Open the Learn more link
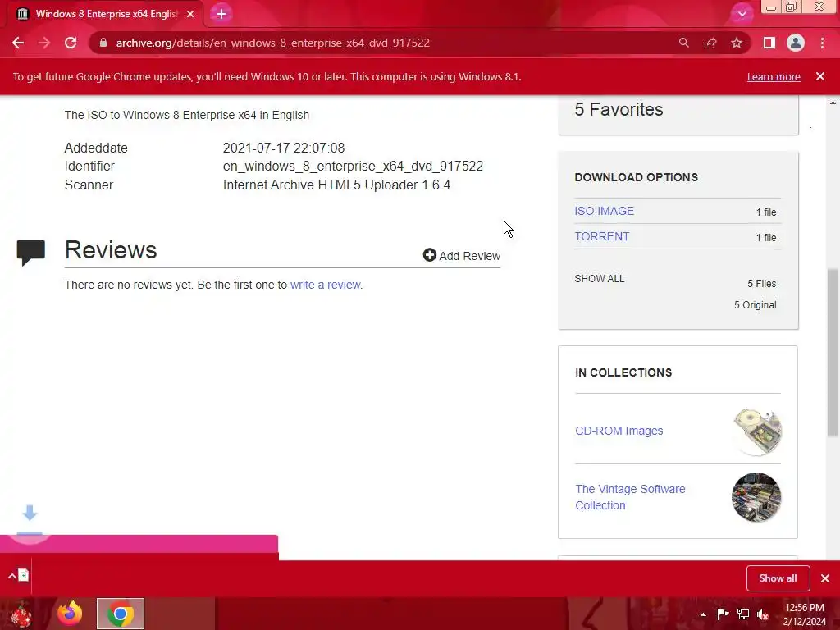The width and height of the screenshot is (840, 630). [x=774, y=76]
